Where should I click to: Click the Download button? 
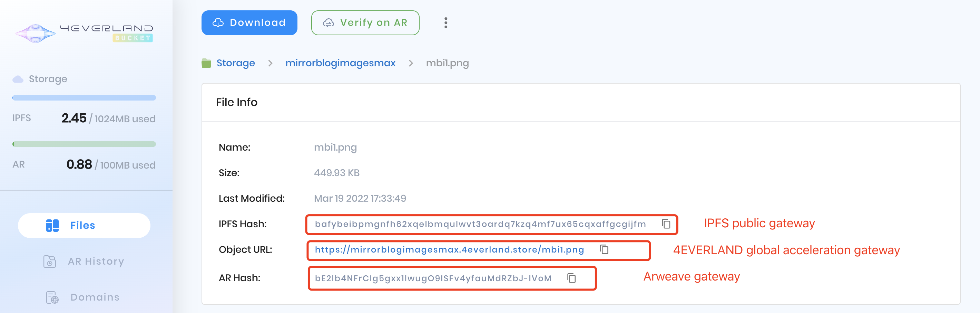249,23
